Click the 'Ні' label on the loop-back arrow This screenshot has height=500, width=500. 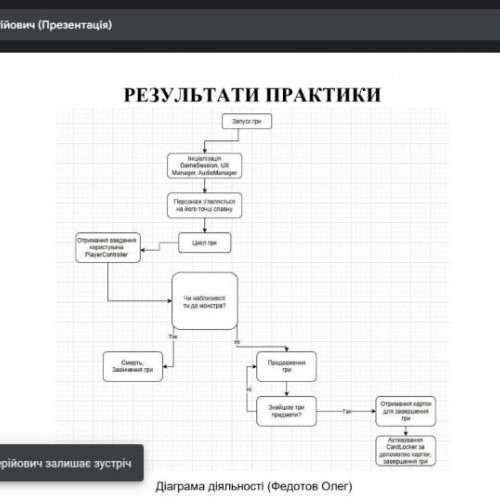point(249,389)
